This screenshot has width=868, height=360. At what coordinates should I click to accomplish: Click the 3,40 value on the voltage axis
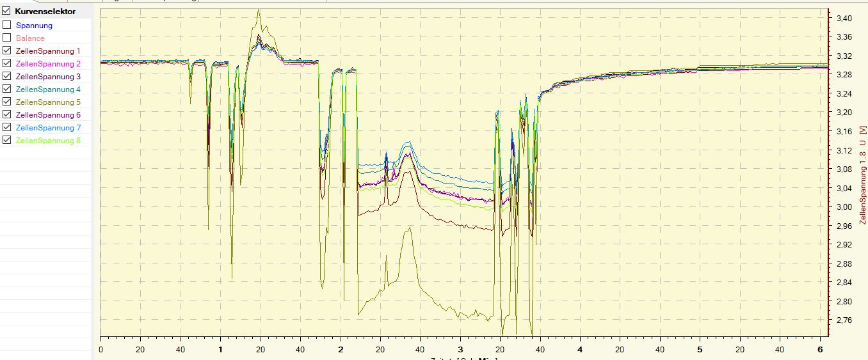point(844,19)
